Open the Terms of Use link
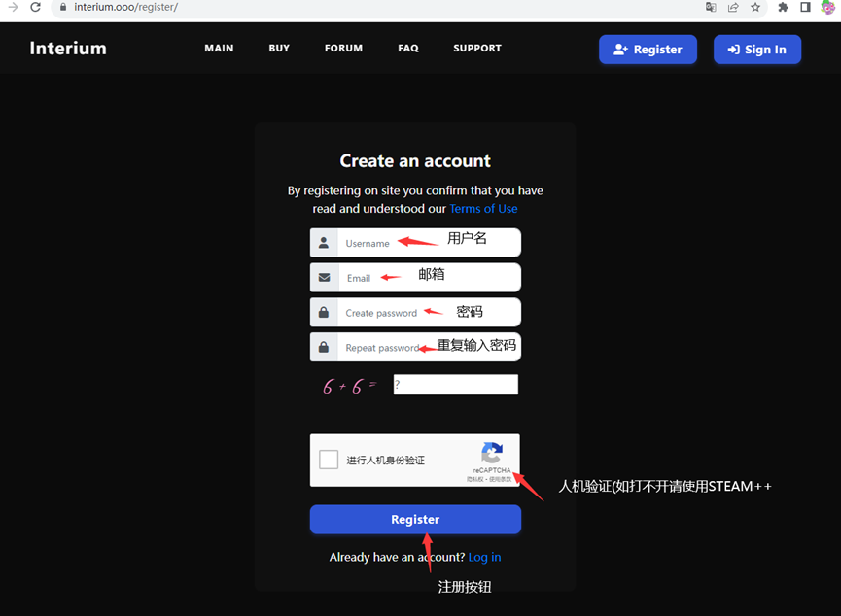Image resolution: width=841 pixels, height=616 pixels. pyautogui.click(x=483, y=209)
